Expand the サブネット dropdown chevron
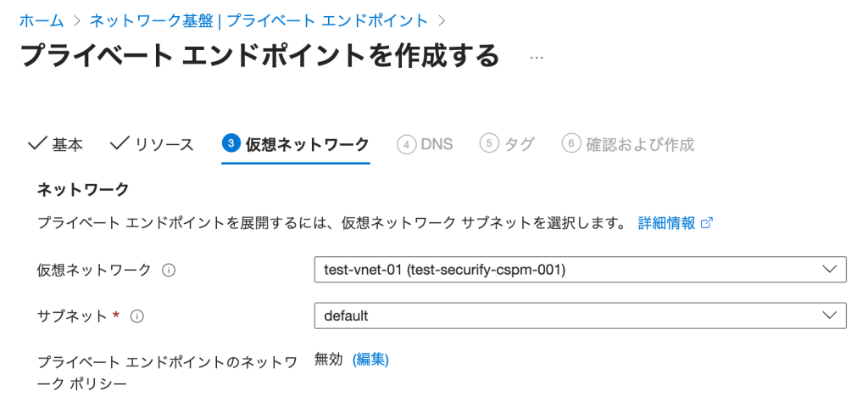Screen dimensions: 868x419 click(x=828, y=316)
